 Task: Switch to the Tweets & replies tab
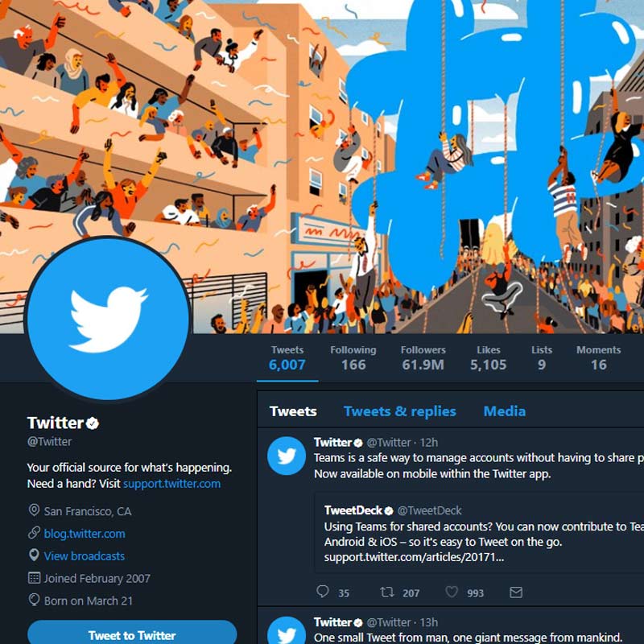click(399, 411)
